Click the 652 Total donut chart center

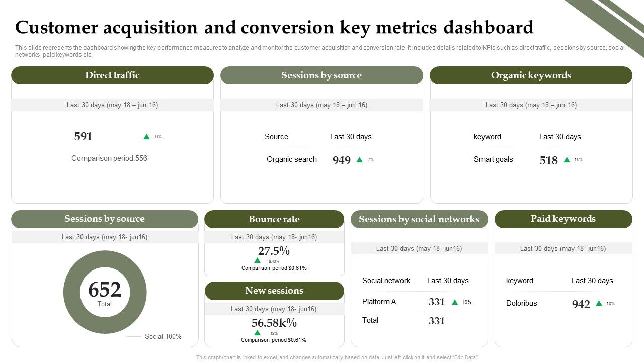coord(105,292)
